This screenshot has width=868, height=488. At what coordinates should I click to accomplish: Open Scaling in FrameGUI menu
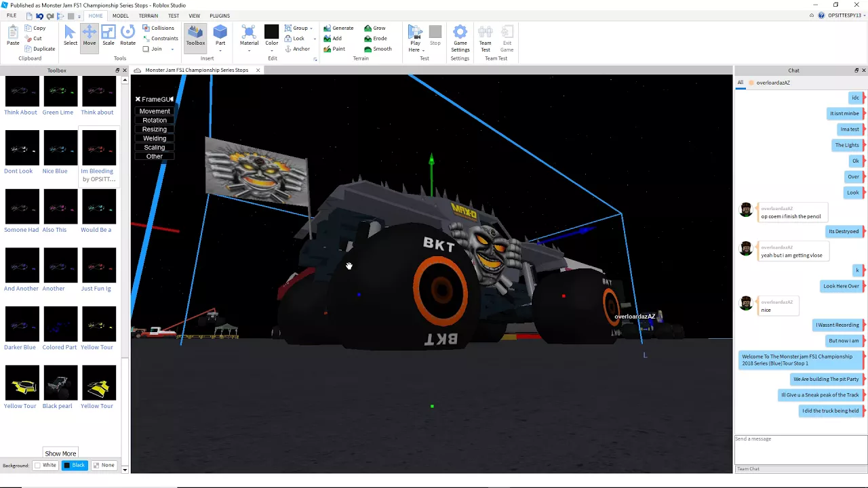155,147
